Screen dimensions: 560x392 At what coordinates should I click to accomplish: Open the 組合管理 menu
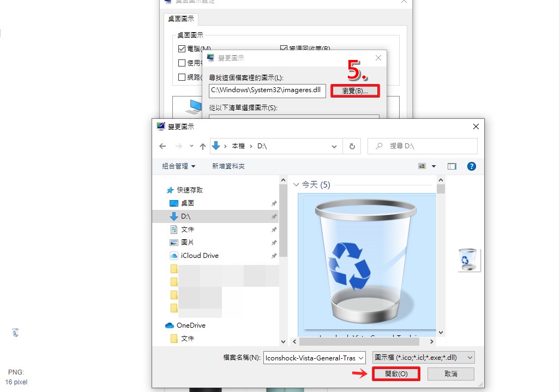[x=178, y=166]
